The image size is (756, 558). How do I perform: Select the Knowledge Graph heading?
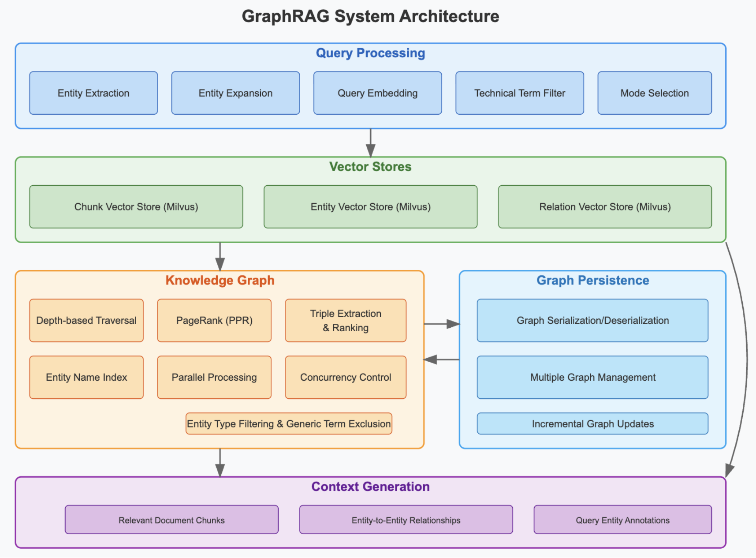[220, 281]
